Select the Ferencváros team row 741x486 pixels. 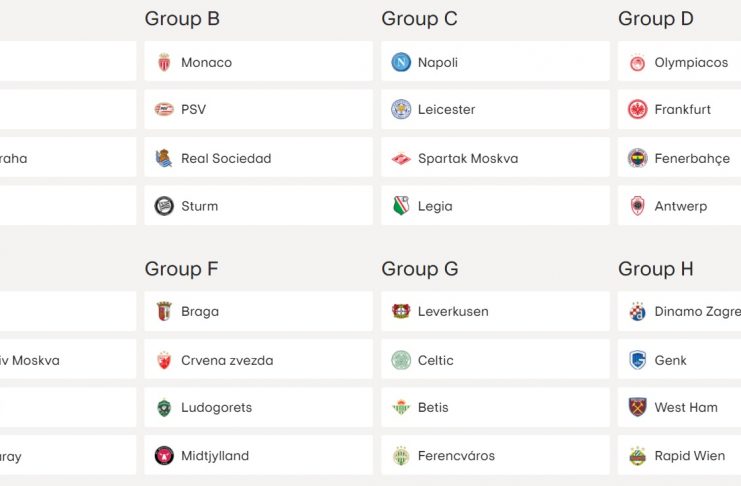[x=494, y=456]
